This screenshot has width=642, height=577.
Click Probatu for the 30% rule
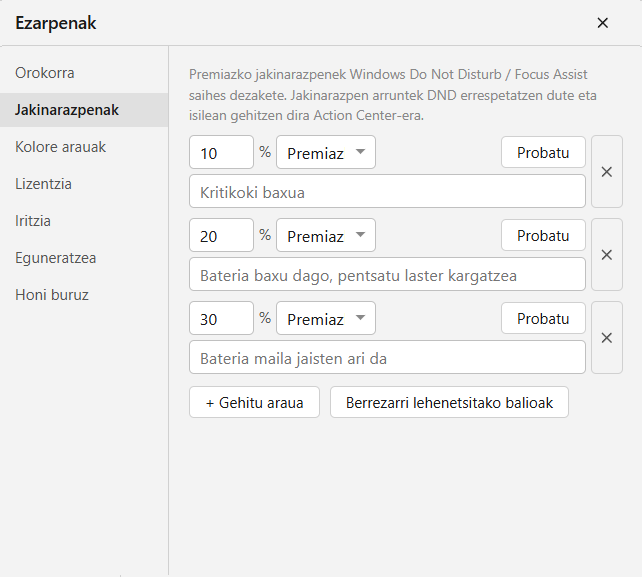(543, 318)
